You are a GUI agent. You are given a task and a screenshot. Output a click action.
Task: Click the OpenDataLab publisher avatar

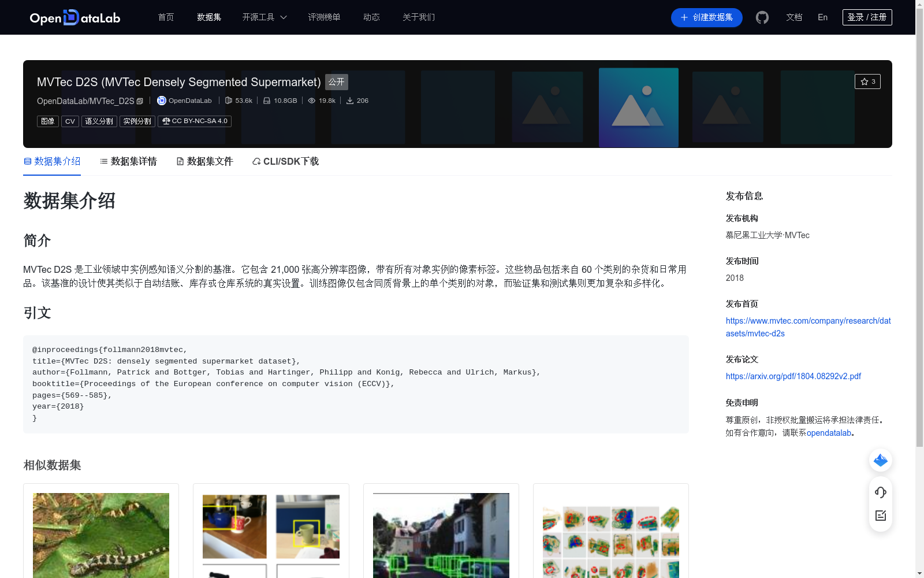(x=162, y=101)
